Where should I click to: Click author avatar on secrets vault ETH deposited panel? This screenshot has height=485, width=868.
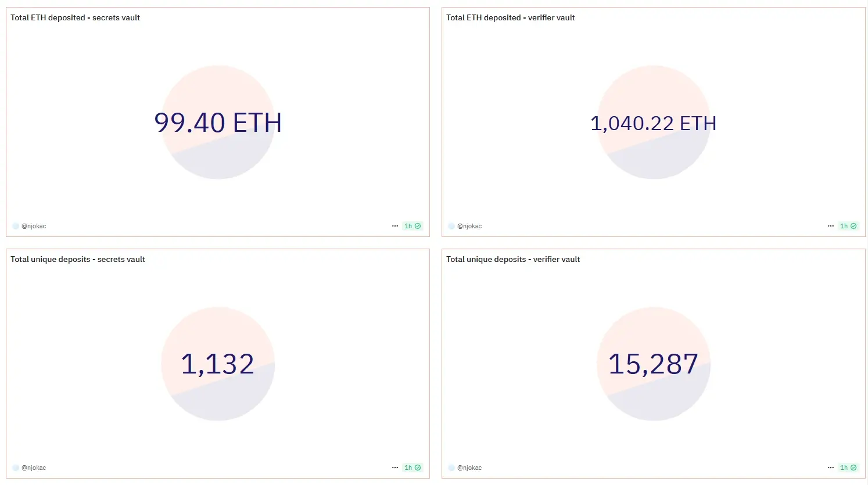16,226
